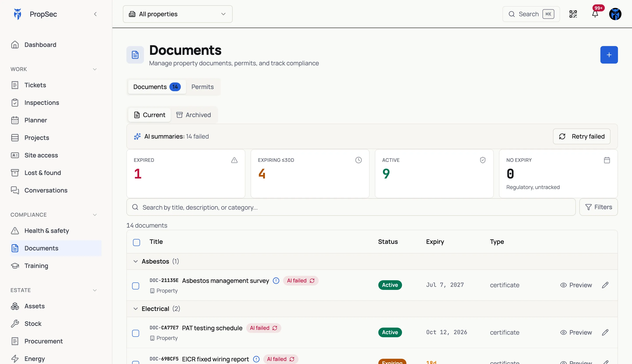Sort by the Expiry column header
632x364 pixels.
[x=435, y=242]
